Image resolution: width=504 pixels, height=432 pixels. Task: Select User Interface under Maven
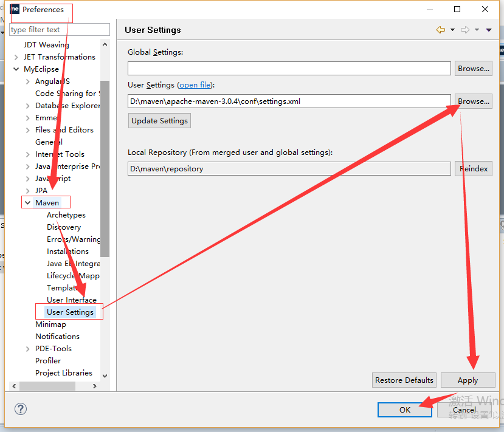71,300
